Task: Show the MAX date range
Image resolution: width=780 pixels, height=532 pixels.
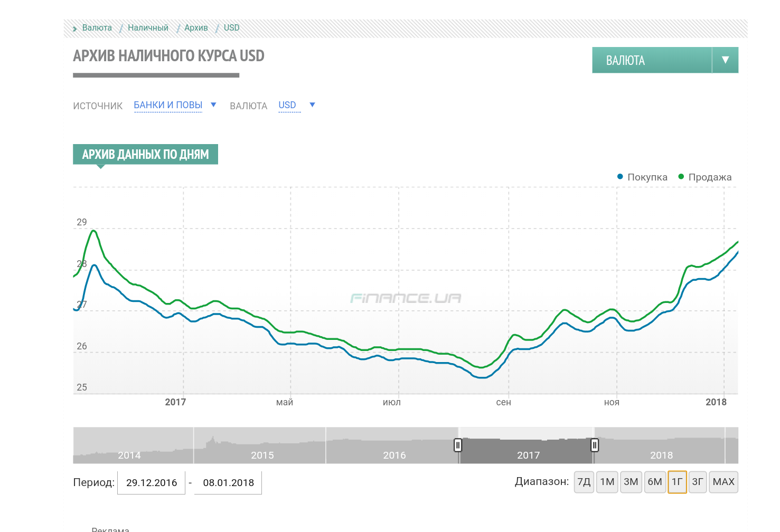Action: click(723, 482)
